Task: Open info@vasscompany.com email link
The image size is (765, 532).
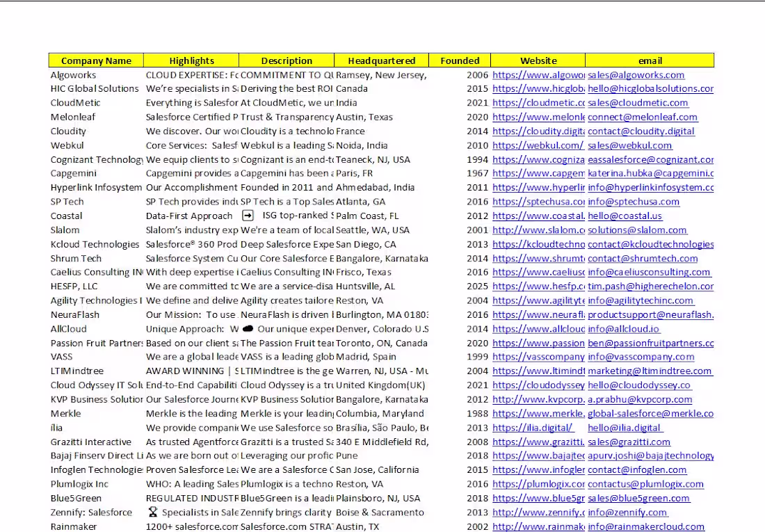Action: (641, 357)
